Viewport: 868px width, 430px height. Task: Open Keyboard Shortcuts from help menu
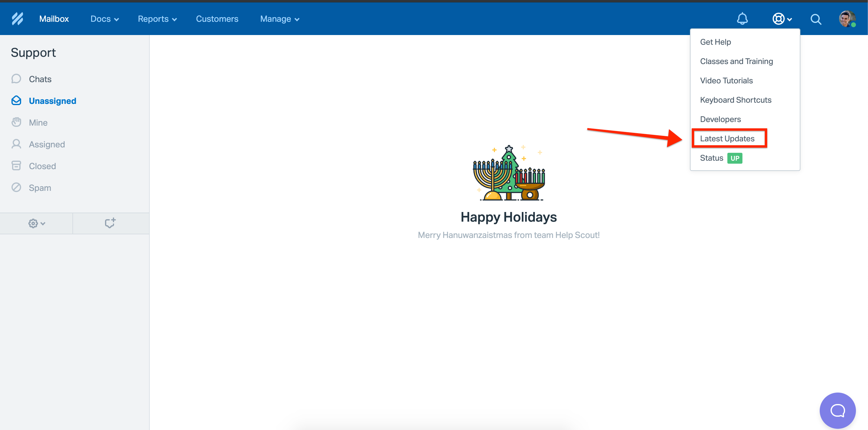(736, 100)
